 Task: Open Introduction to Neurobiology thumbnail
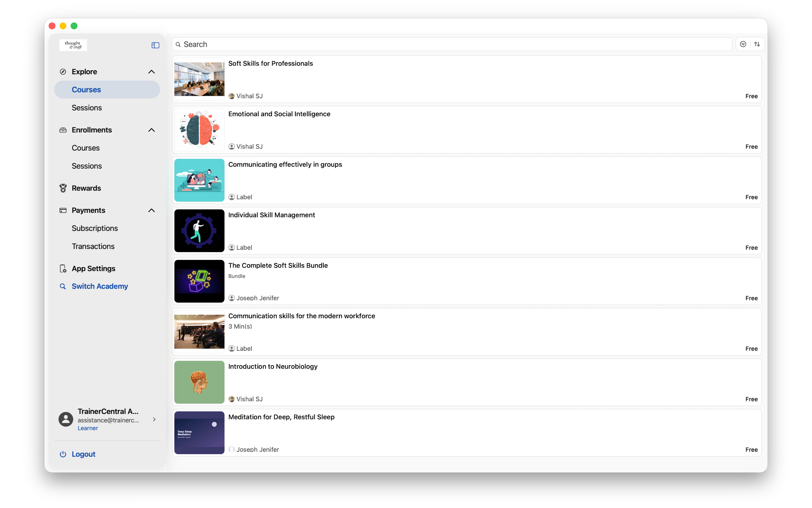pos(199,382)
